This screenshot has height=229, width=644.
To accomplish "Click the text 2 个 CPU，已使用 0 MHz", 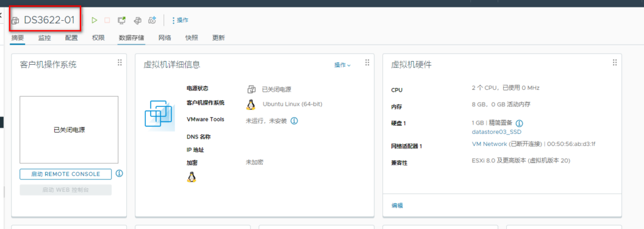I will click(x=506, y=87).
